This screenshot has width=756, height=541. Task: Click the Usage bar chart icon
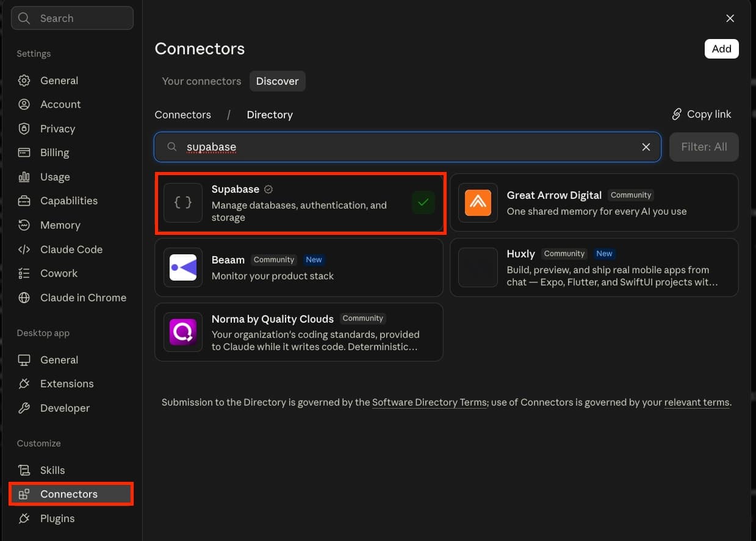pos(24,177)
